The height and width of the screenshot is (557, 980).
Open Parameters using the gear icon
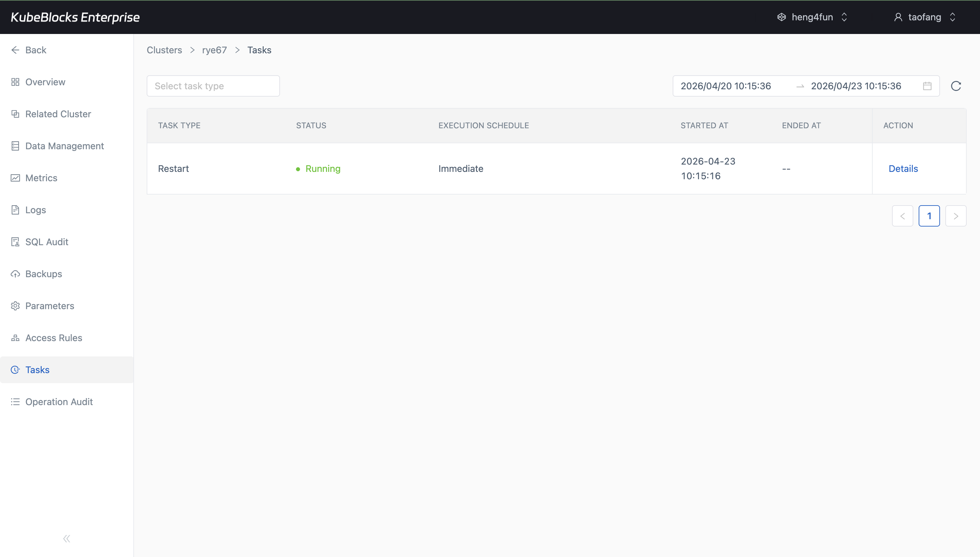pyautogui.click(x=15, y=306)
